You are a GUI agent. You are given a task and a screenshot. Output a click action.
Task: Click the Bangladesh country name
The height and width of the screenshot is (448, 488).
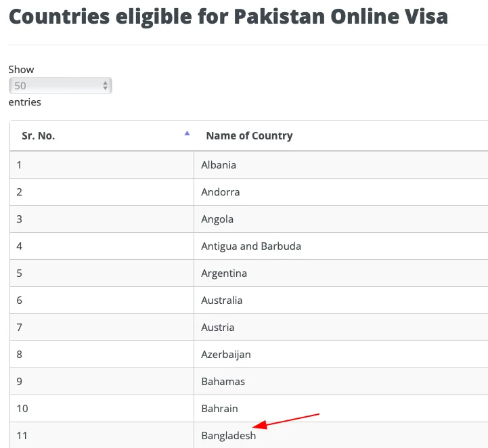[229, 436]
